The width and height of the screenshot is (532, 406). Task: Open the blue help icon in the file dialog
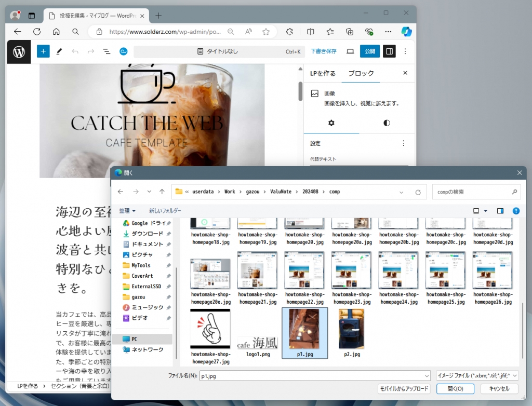point(516,211)
